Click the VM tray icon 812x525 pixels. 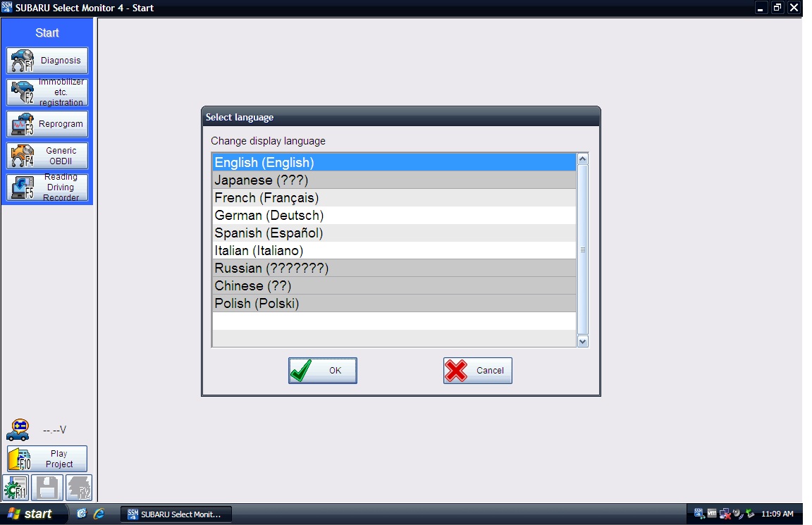[712, 514]
